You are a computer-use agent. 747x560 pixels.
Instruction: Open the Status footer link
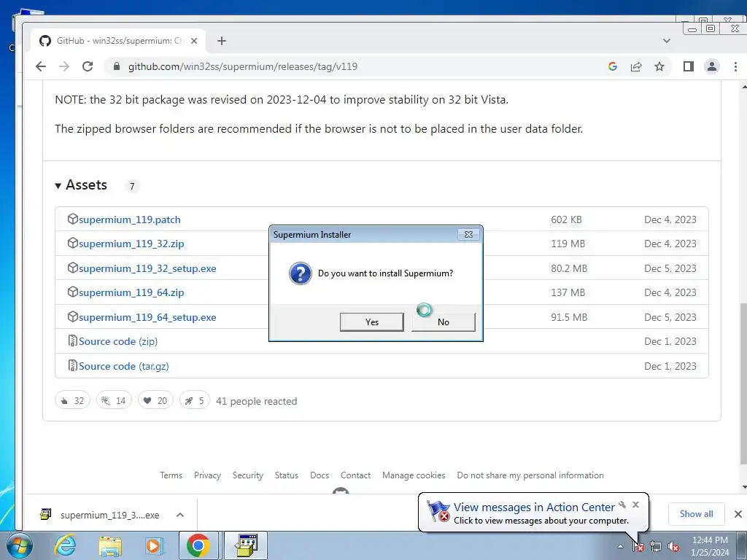286,475
